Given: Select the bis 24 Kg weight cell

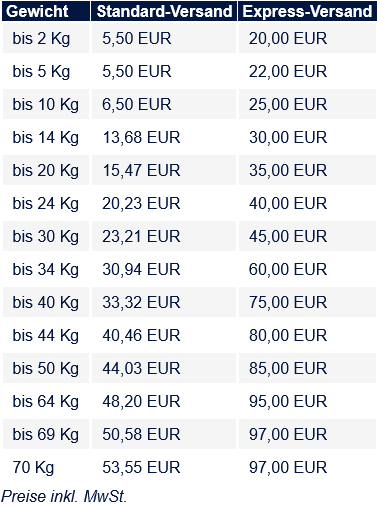Looking at the screenshot, I should coord(46,203).
